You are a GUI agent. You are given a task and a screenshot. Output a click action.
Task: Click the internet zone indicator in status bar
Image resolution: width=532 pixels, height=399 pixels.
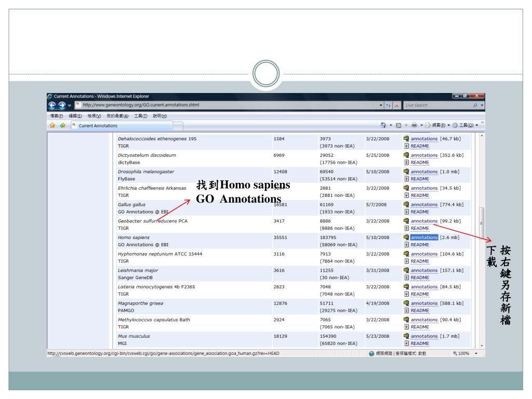[397, 353]
